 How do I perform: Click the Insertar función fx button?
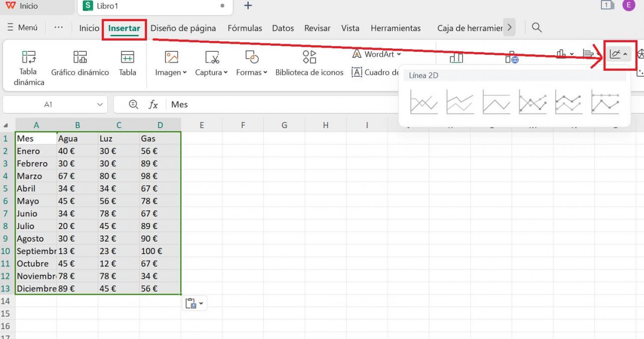153,104
